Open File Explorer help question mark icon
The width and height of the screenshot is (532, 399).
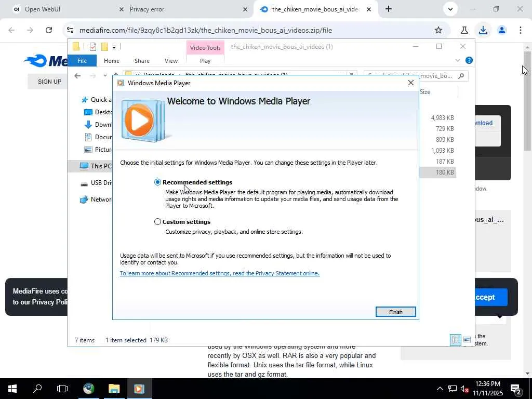(469, 60)
